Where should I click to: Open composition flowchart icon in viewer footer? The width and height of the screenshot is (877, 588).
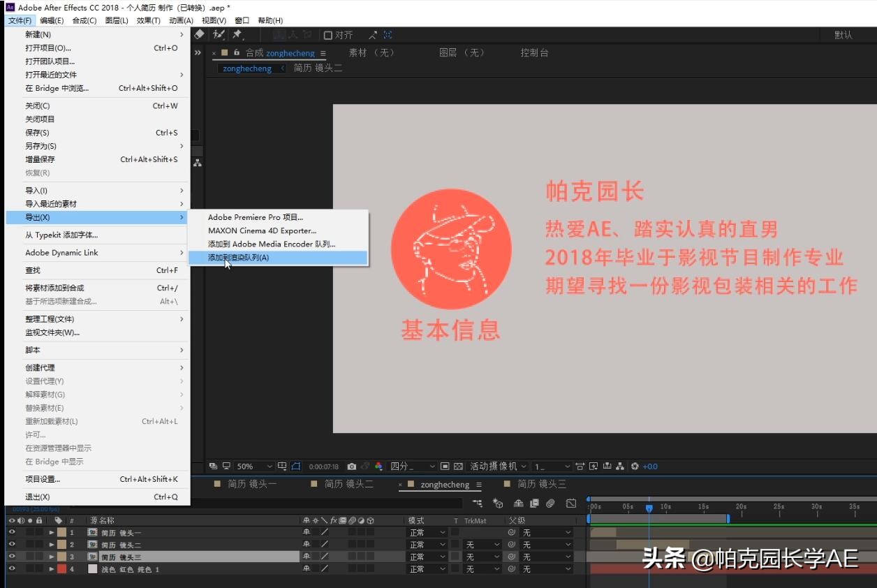click(621, 466)
